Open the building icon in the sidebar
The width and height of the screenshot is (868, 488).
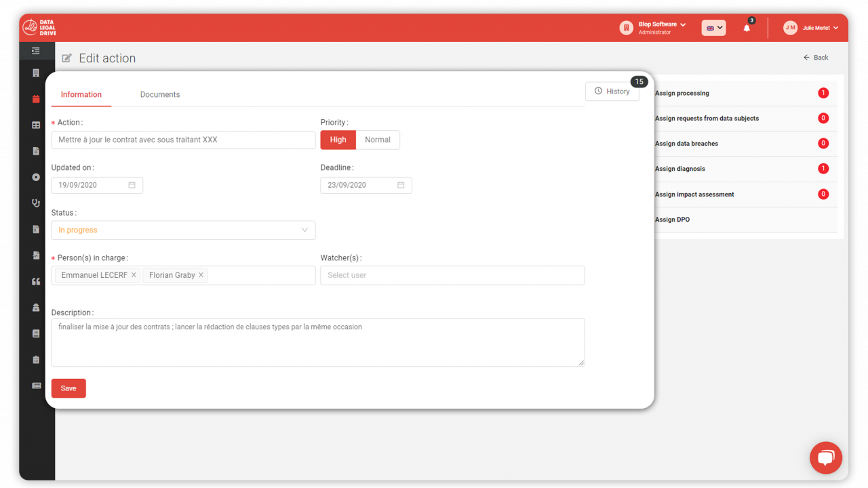[36, 73]
